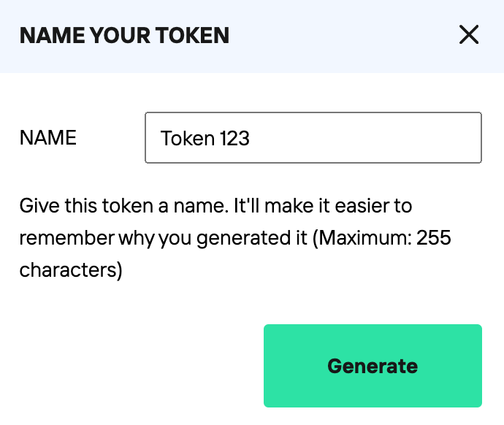This screenshot has width=504, height=425.
Task: Click the 'Token 123' text in field
Action: 205,138
